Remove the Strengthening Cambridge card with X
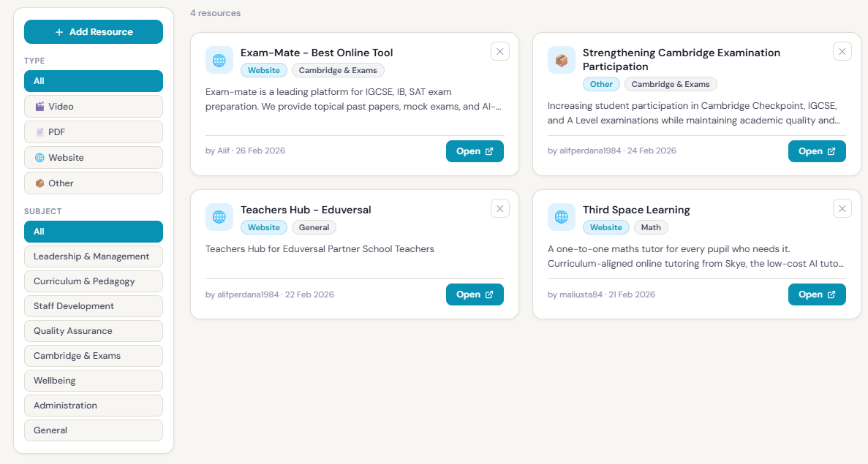The height and width of the screenshot is (464, 868). (842, 51)
